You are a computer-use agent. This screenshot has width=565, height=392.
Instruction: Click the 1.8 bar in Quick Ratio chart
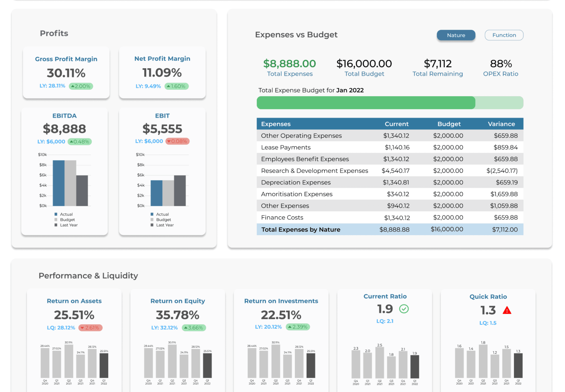coord(483,361)
